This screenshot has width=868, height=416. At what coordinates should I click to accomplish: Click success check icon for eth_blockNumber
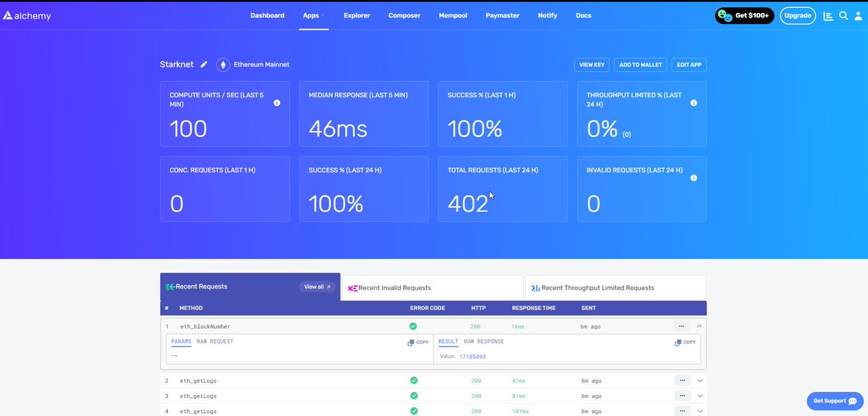click(413, 326)
